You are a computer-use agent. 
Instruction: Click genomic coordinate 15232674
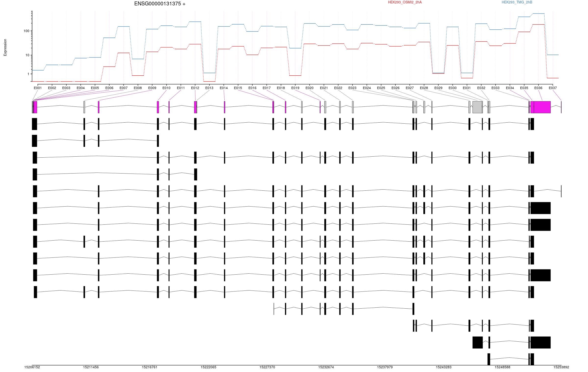(326, 367)
